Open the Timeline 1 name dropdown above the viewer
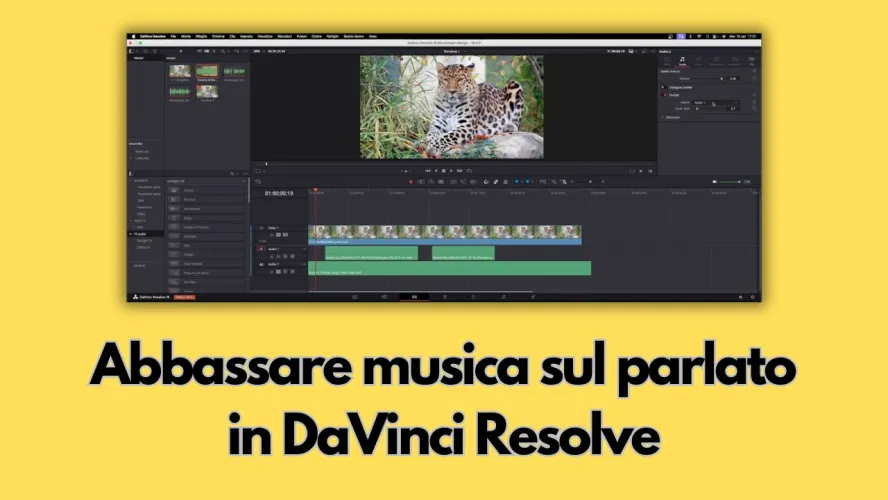 [x=454, y=52]
